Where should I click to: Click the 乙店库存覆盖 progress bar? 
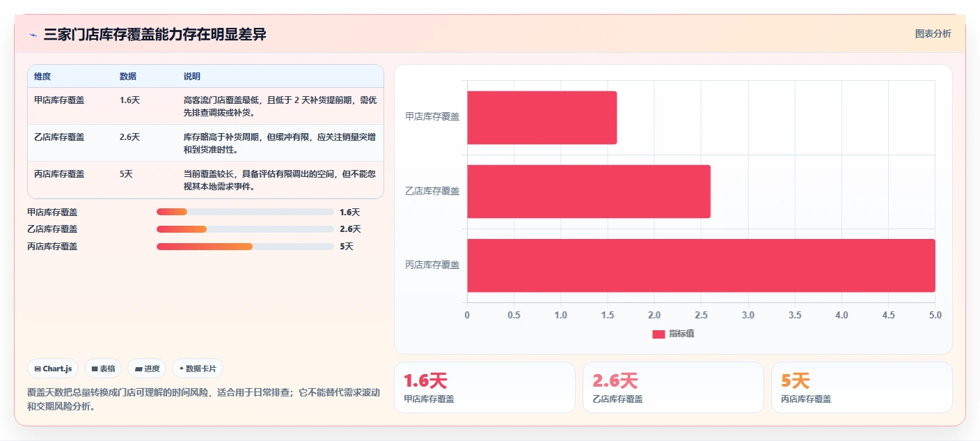point(245,229)
